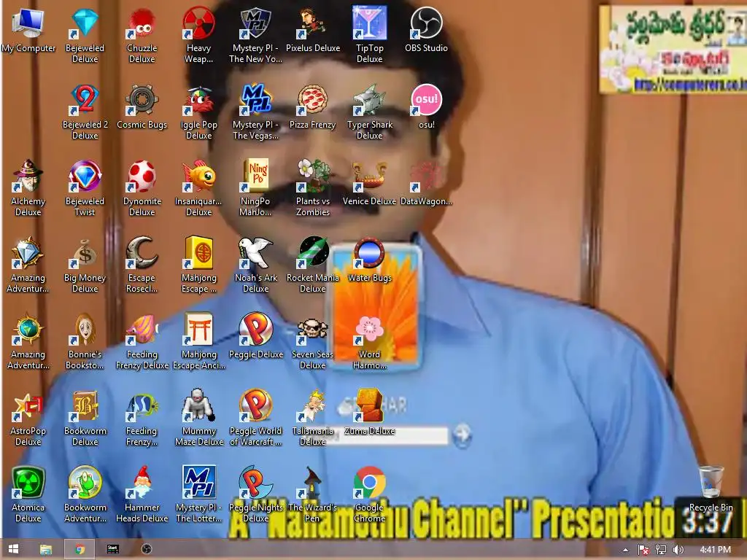The height and width of the screenshot is (560, 747).
Task: Click the Cosmic Bugs gear icon
Action: [x=142, y=99]
